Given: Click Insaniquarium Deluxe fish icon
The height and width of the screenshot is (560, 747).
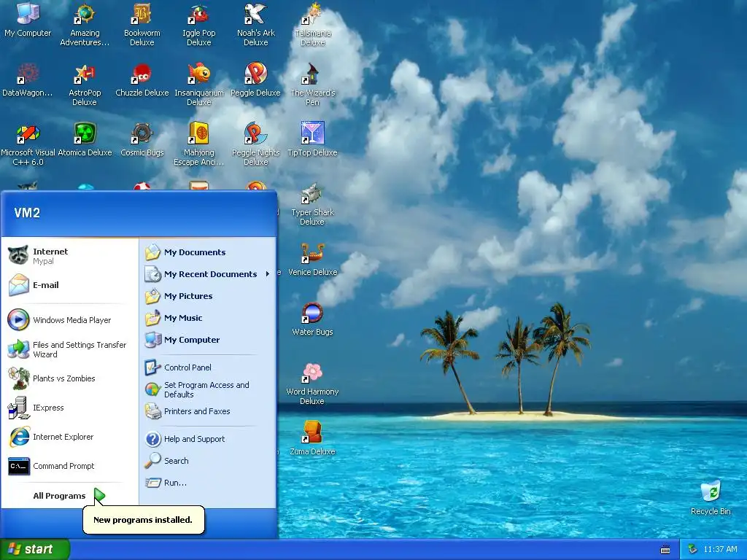Looking at the screenshot, I should pos(198,85).
